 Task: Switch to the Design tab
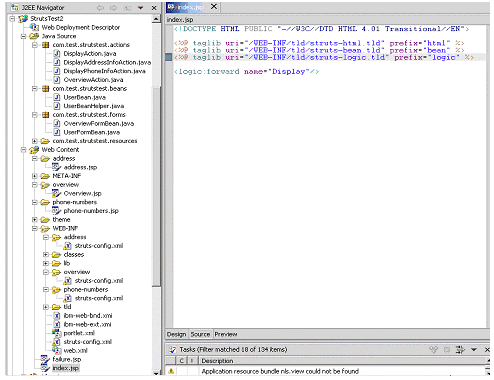tap(176, 334)
